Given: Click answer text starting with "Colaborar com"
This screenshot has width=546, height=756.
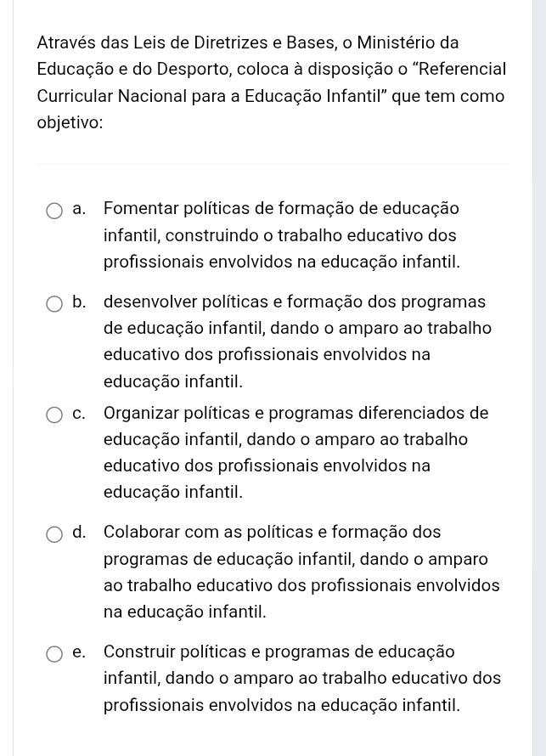Looking at the screenshot, I should 301,572.
